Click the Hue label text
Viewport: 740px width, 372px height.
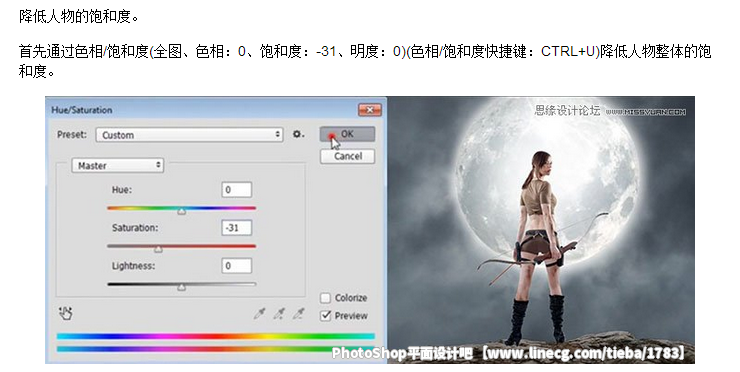[x=122, y=190]
